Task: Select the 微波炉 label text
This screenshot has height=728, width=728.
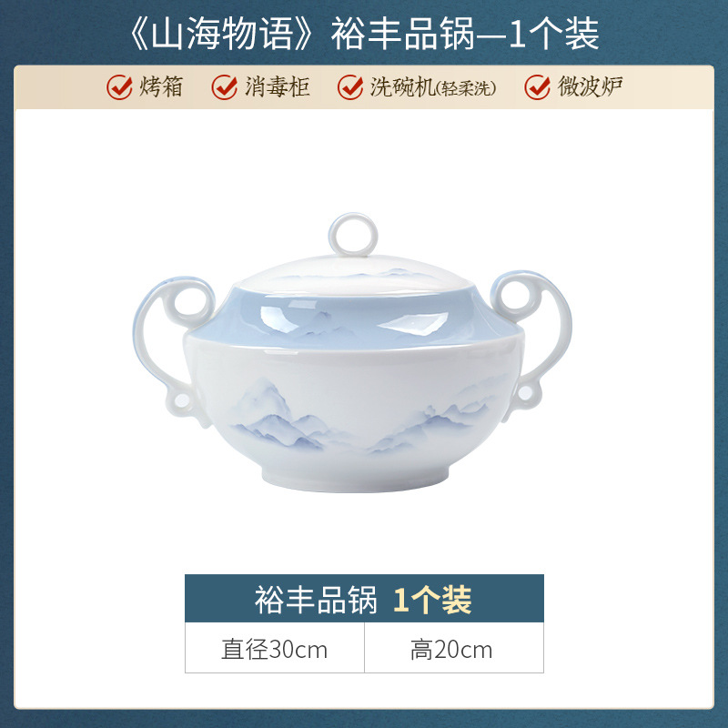Action: tap(590, 86)
